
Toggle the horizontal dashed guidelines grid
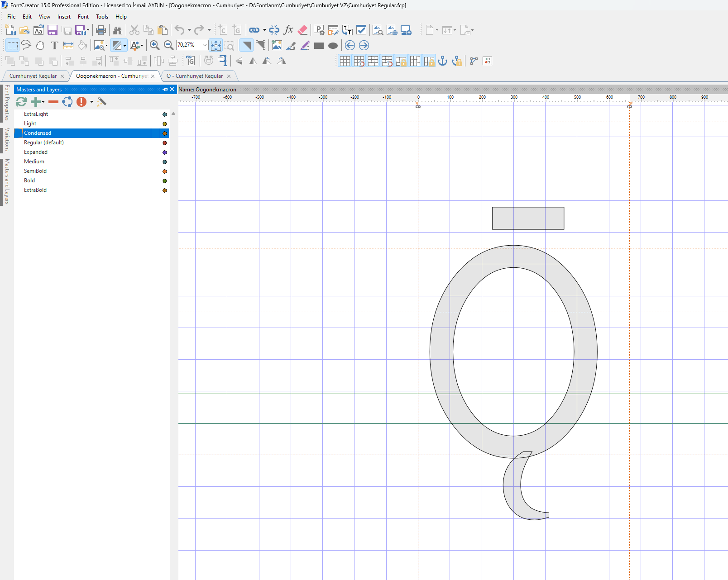click(x=373, y=61)
